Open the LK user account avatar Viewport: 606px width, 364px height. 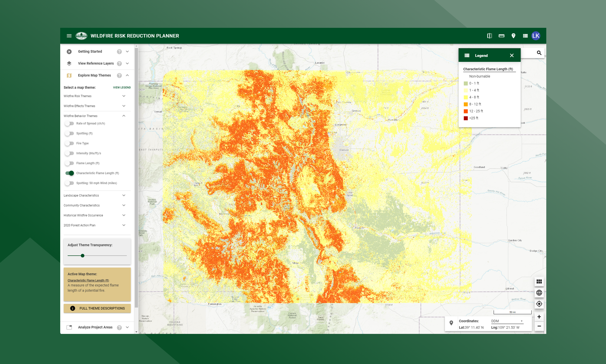pos(536,36)
